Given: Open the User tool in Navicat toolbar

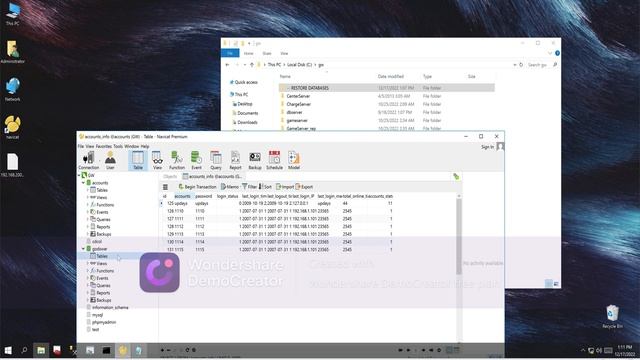Looking at the screenshot, I should coord(110,160).
